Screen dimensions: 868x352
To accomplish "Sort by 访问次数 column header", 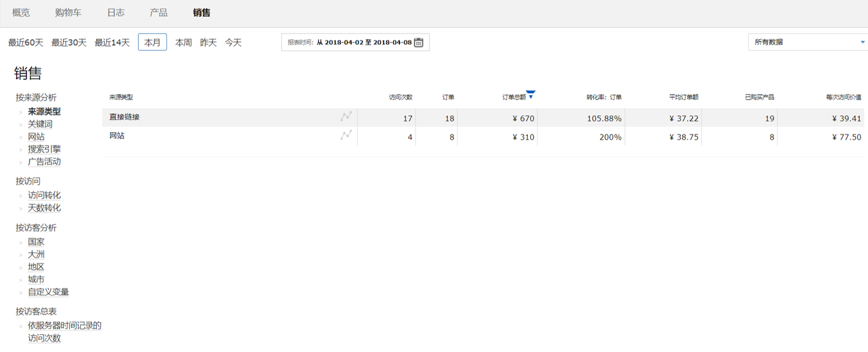I will [x=400, y=97].
